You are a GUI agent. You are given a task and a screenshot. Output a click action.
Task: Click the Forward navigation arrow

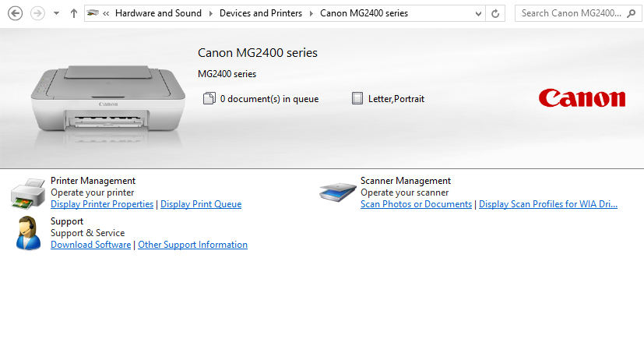[x=37, y=13]
